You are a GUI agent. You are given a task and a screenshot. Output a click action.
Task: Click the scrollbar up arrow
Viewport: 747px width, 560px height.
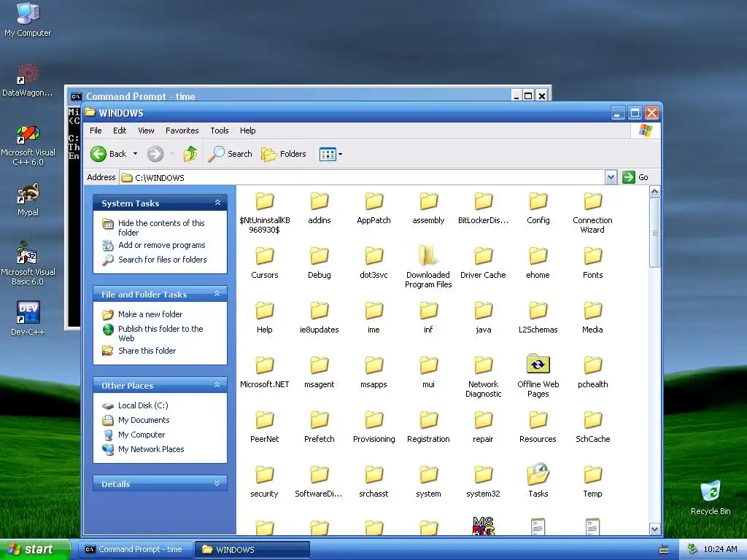pyautogui.click(x=654, y=192)
